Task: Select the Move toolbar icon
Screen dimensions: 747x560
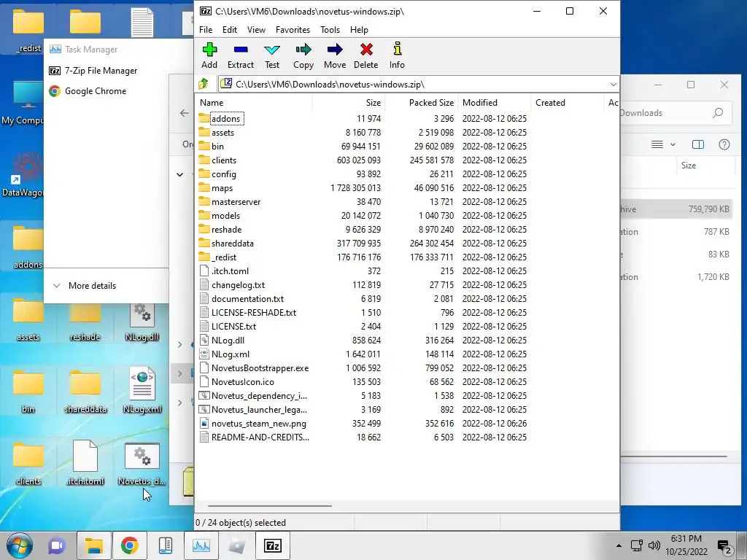Action: pos(335,55)
